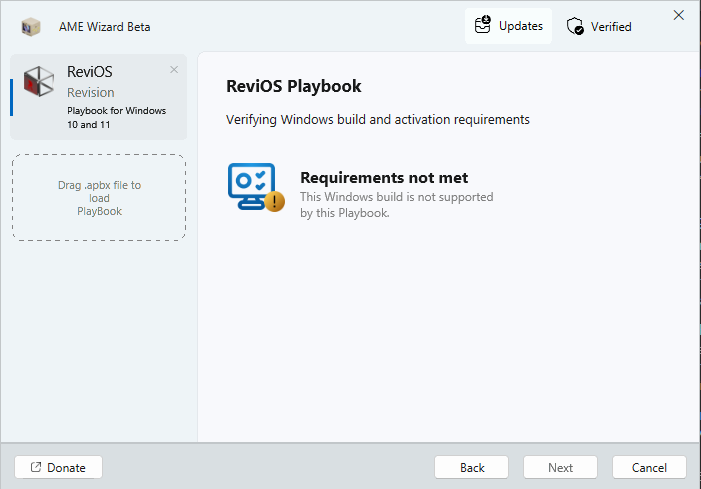The height and width of the screenshot is (489, 701).
Task: Cancel the wizard
Action: click(x=649, y=467)
